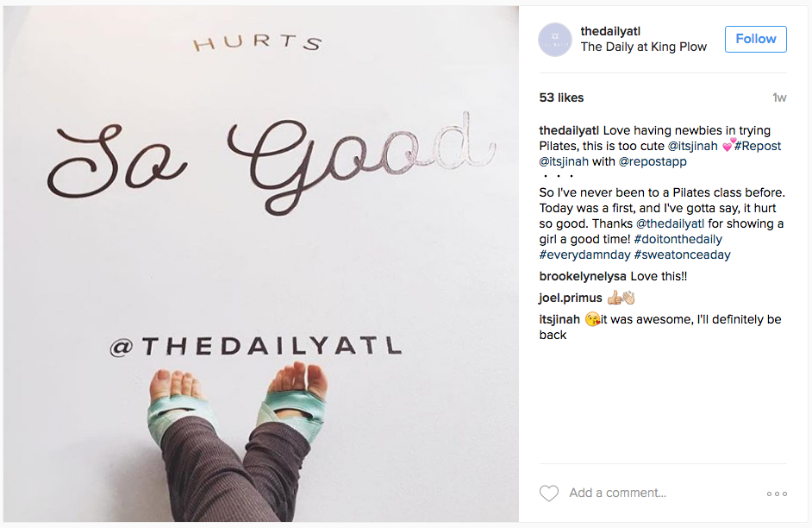
Task: Visit itsjinah commenter profile
Action: coord(559,320)
